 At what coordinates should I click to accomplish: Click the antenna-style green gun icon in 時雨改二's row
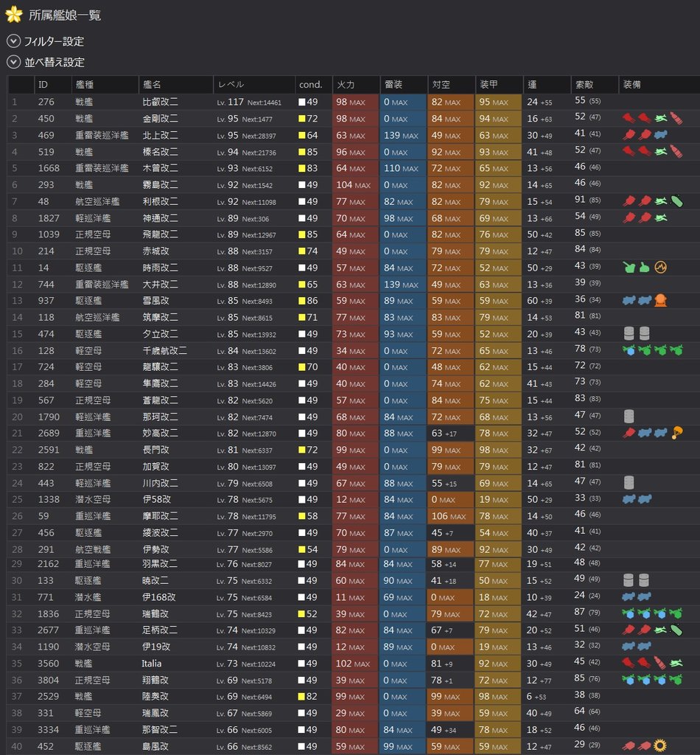pos(629,267)
